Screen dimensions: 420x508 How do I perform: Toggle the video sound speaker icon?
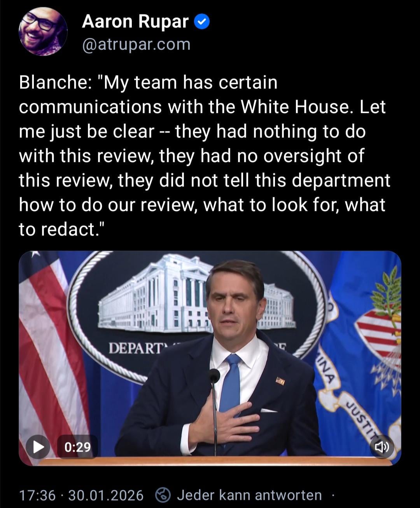[381, 447]
